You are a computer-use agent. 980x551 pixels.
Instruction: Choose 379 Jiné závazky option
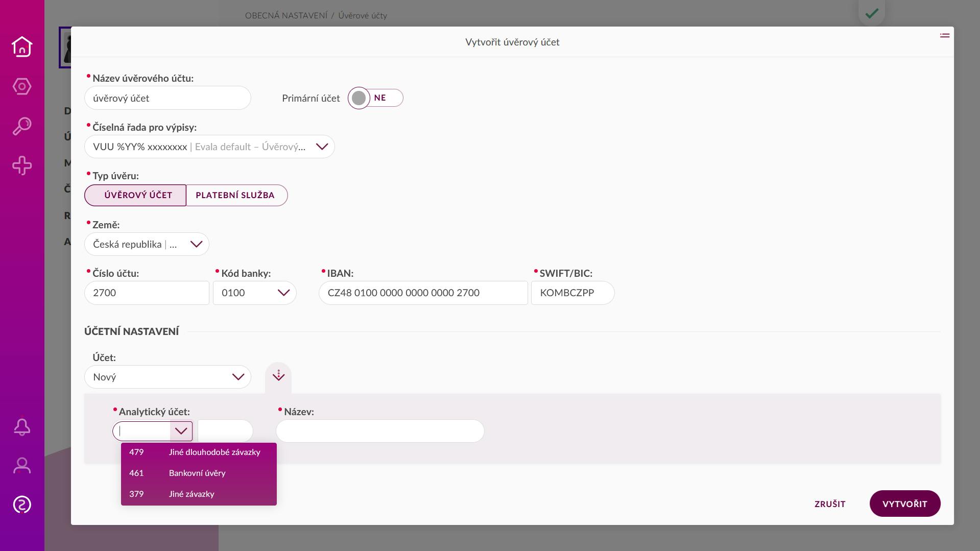click(199, 494)
